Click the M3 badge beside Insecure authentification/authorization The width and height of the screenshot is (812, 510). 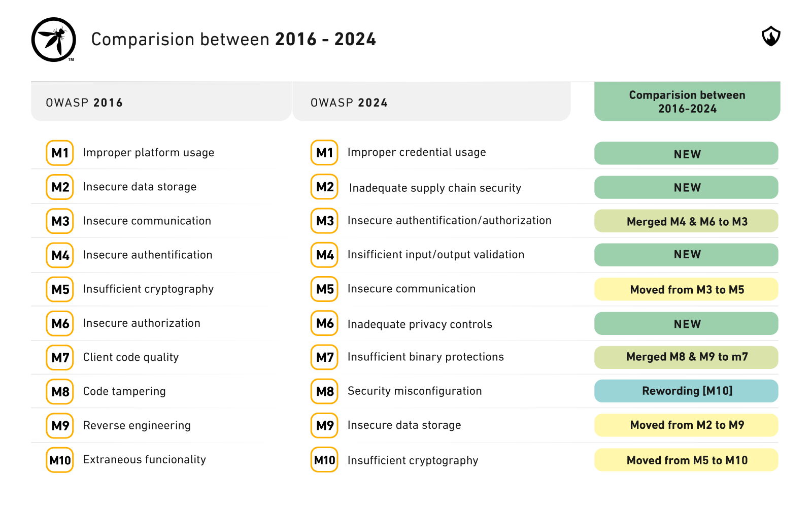click(x=324, y=221)
